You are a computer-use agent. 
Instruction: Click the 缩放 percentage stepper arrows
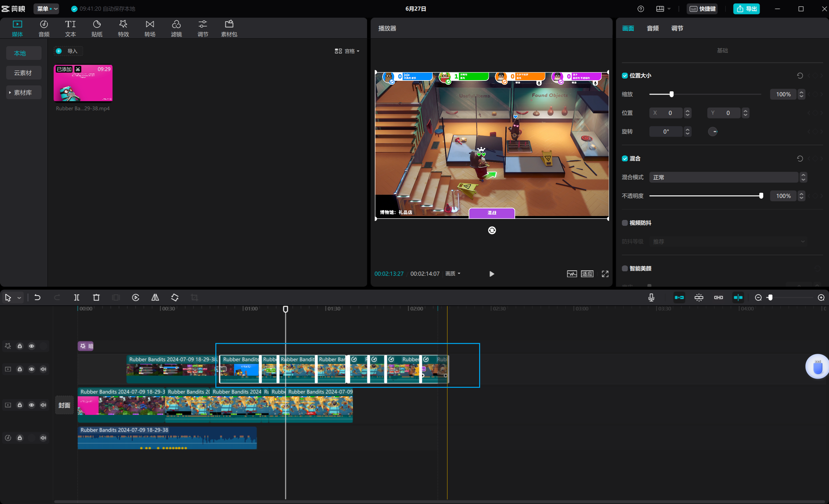pyautogui.click(x=801, y=94)
